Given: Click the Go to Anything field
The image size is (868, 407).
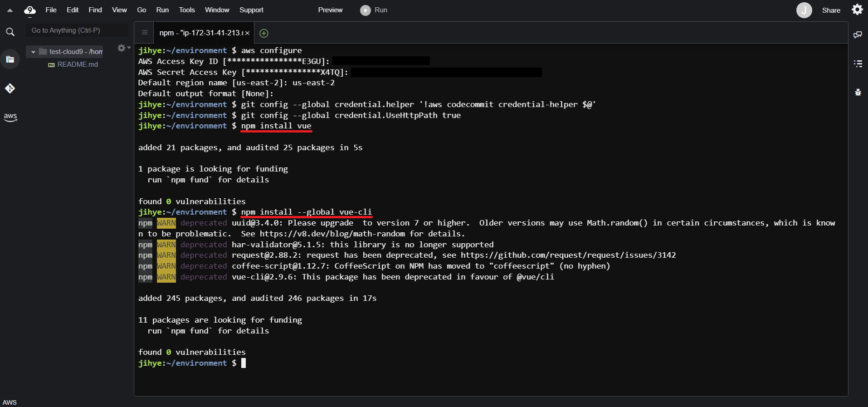Looking at the screenshot, I should [77, 30].
